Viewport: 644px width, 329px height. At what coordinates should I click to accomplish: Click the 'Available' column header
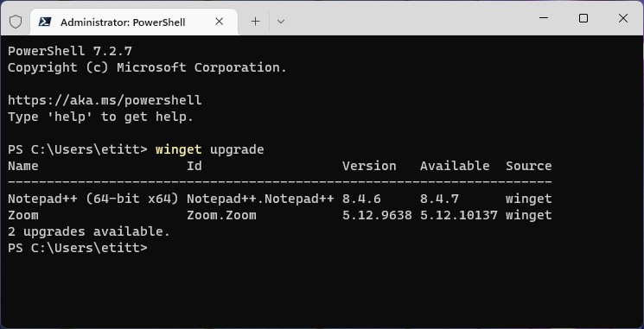click(455, 166)
